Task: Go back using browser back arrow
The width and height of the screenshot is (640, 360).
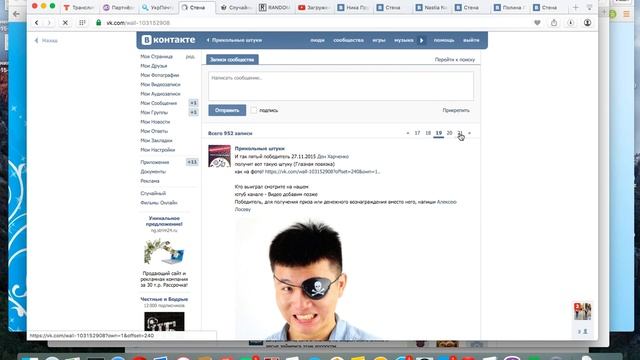Action: 37,23
